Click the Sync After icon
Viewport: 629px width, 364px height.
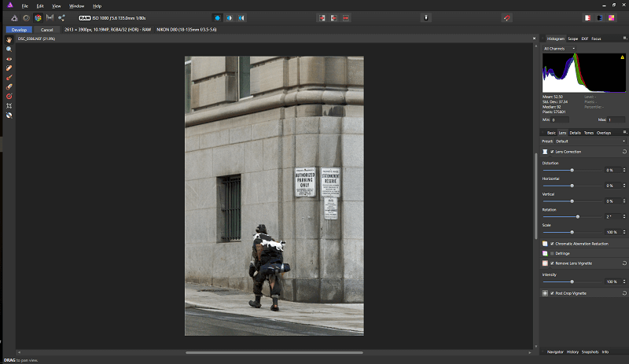[x=333, y=18]
